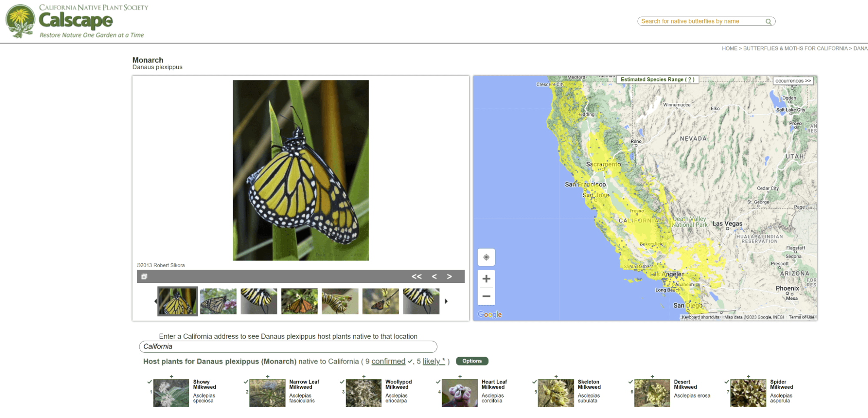Zoom out on the species range map
The width and height of the screenshot is (868, 418).
point(486,296)
